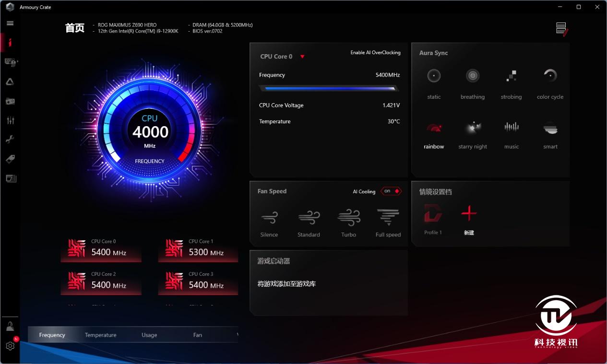Select the Home info icon in sidebar
This screenshot has height=364, width=607.
[x=10, y=43]
